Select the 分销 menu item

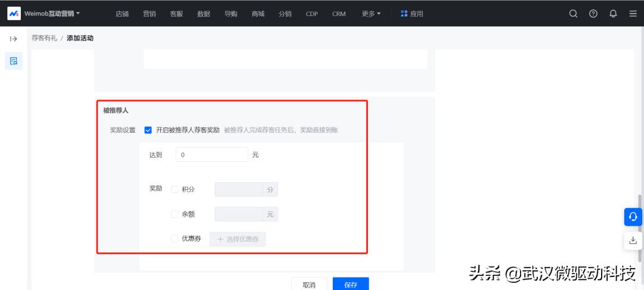click(x=285, y=14)
